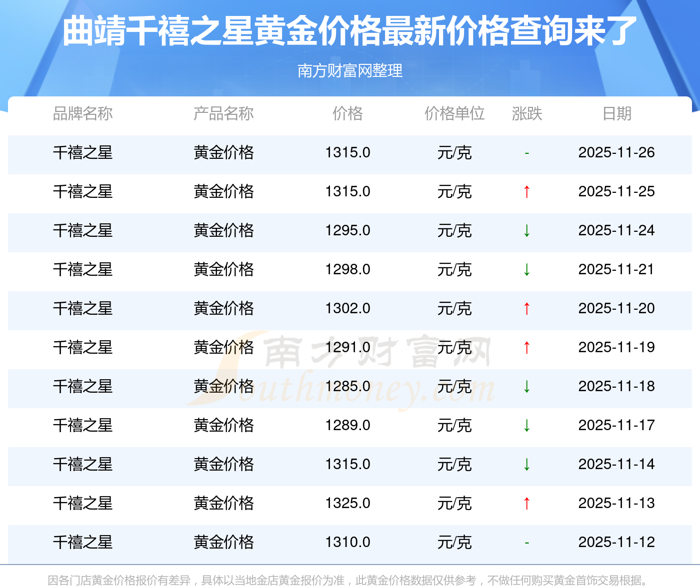Click the 产品名称 column header

[x=223, y=114]
